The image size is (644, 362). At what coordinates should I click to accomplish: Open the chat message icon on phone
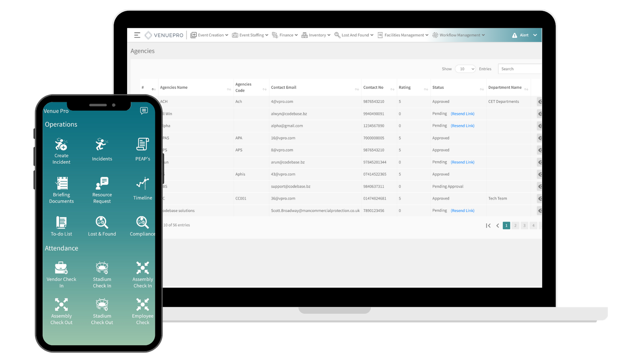(144, 111)
